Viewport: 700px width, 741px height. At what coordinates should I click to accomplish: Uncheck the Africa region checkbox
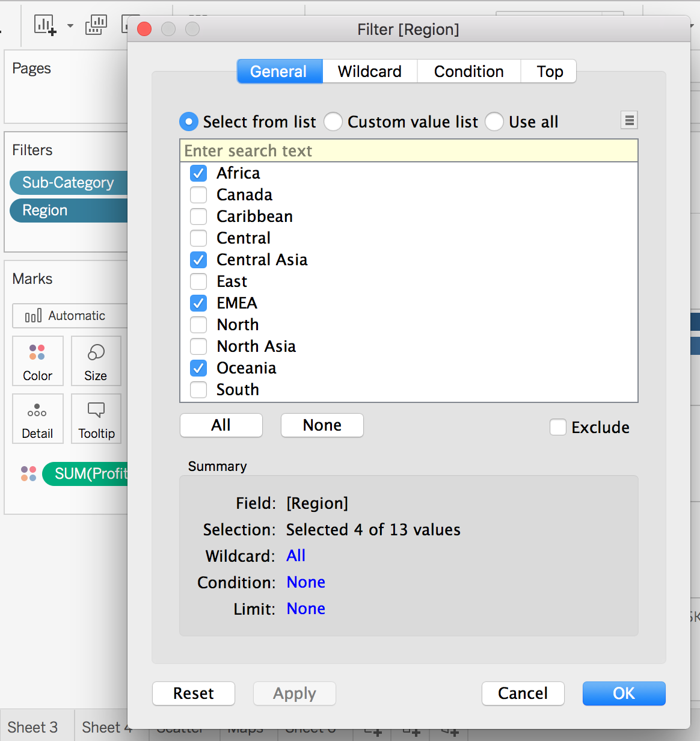click(198, 173)
